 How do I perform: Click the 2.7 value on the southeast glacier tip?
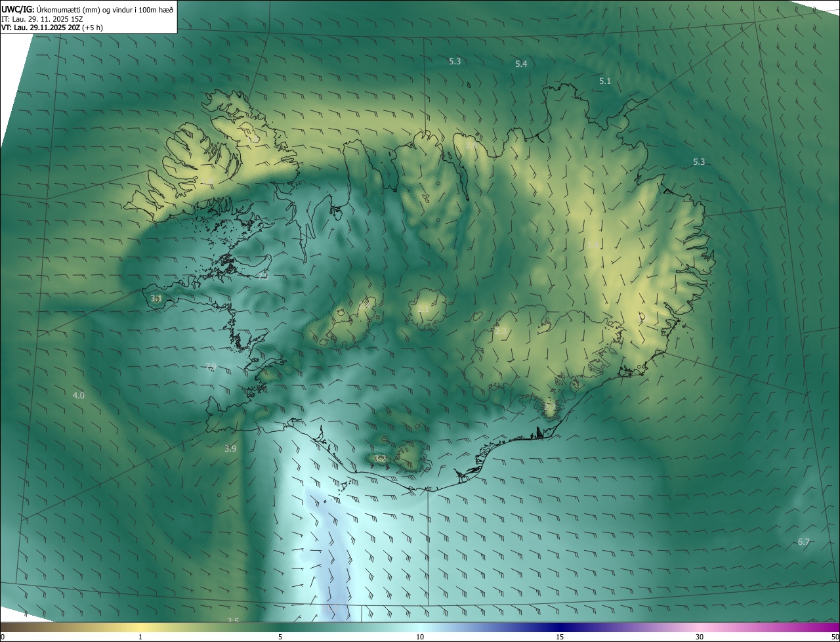(x=550, y=408)
